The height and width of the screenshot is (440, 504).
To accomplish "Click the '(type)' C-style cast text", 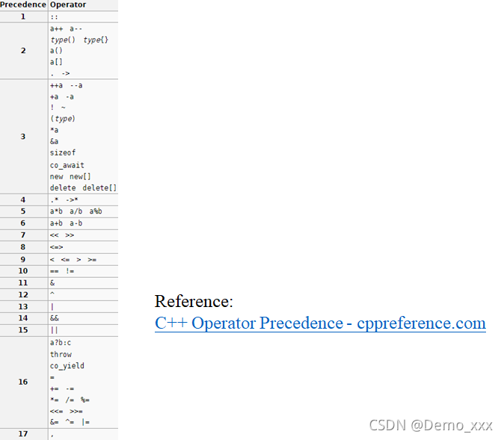I will [63, 119].
